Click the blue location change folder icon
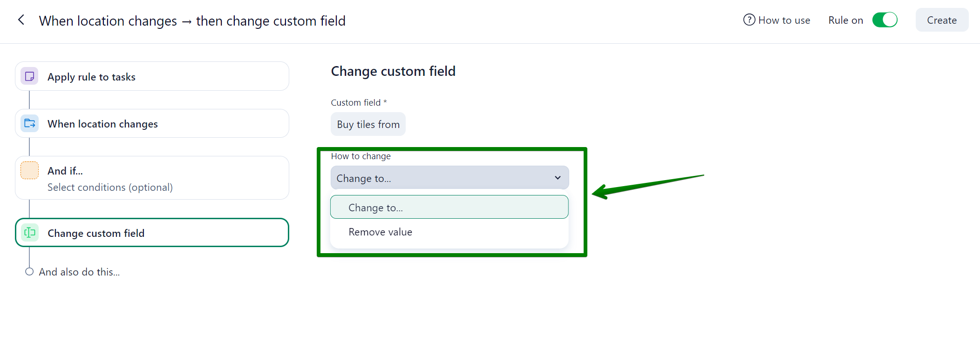This screenshot has height=356, width=980. point(30,123)
